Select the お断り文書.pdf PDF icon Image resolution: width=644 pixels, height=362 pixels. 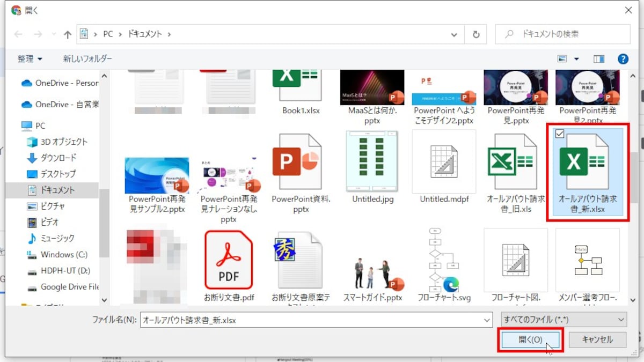[229, 260]
